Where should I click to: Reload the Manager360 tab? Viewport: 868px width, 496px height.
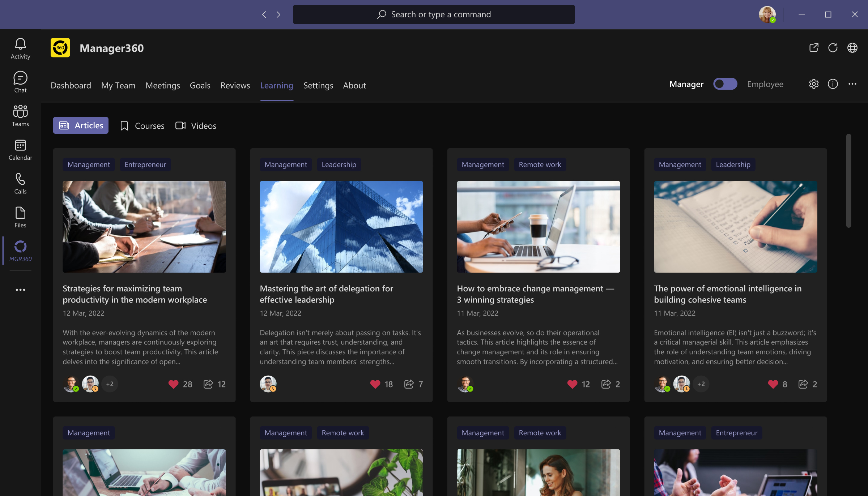click(833, 48)
